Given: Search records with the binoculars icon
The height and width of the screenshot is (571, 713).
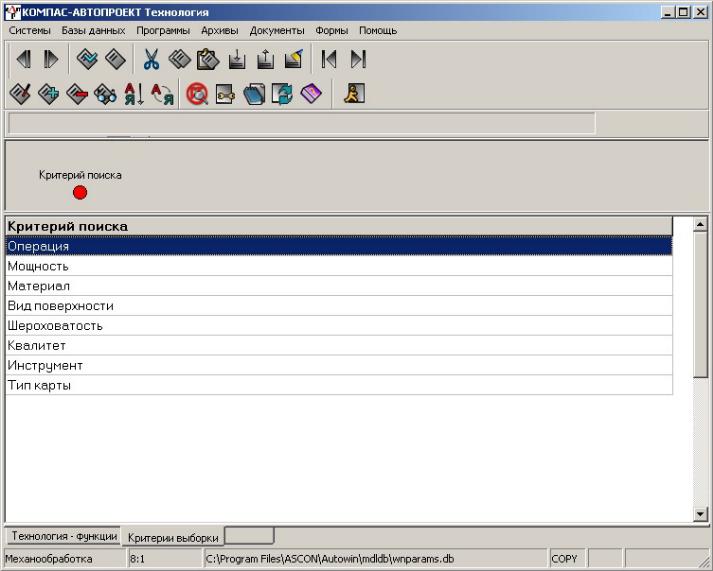Looking at the screenshot, I should [x=105, y=94].
